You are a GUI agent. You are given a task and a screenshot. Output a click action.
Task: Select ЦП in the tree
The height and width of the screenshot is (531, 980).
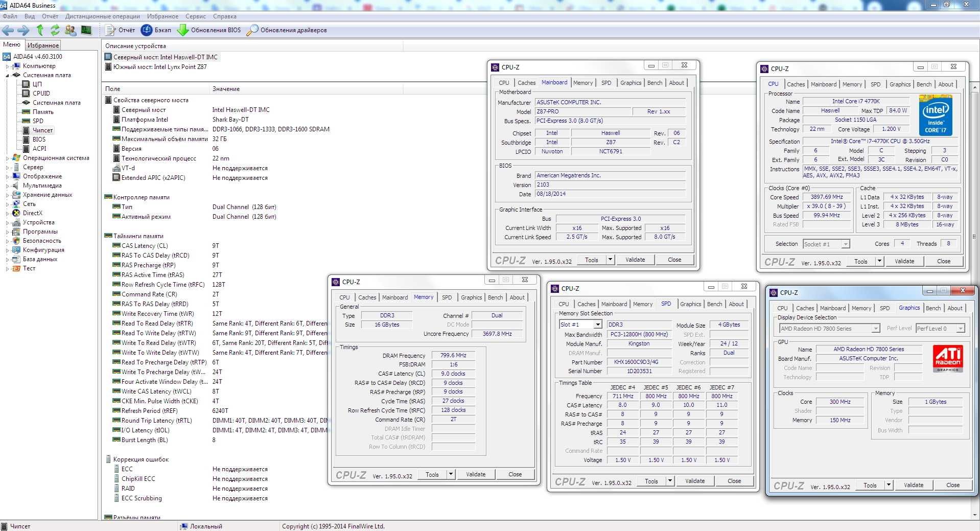37,84
